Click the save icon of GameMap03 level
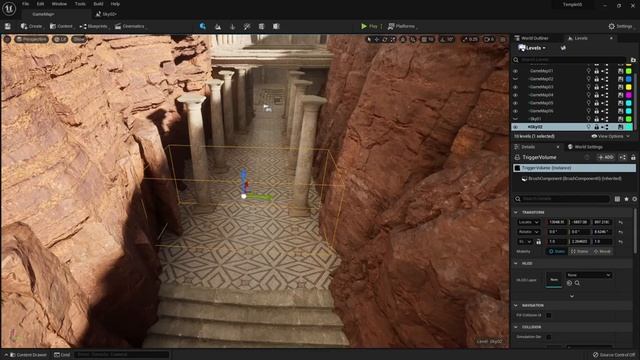Viewport: 640px width, 360px height. click(620, 87)
